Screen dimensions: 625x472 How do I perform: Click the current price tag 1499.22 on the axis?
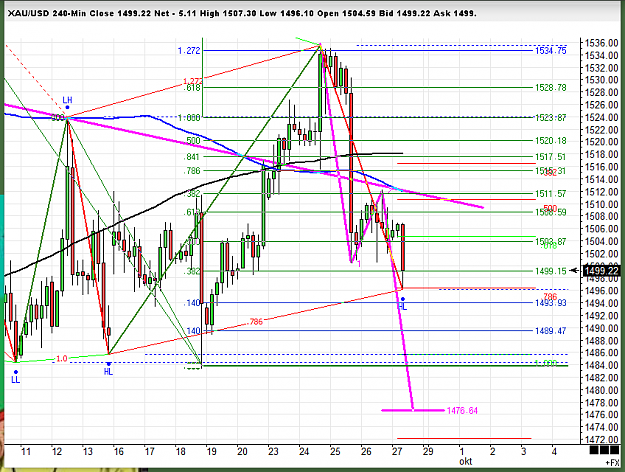(x=602, y=271)
